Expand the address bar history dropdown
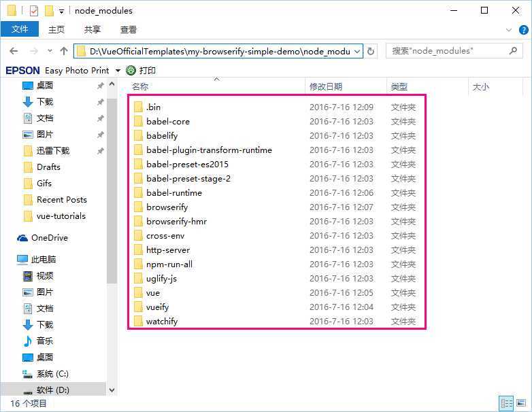The image size is (532, 412). (357, 52)
